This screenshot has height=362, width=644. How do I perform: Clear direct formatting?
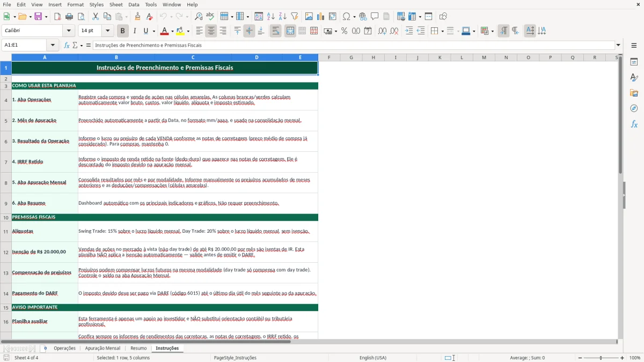tap(149, 17)
